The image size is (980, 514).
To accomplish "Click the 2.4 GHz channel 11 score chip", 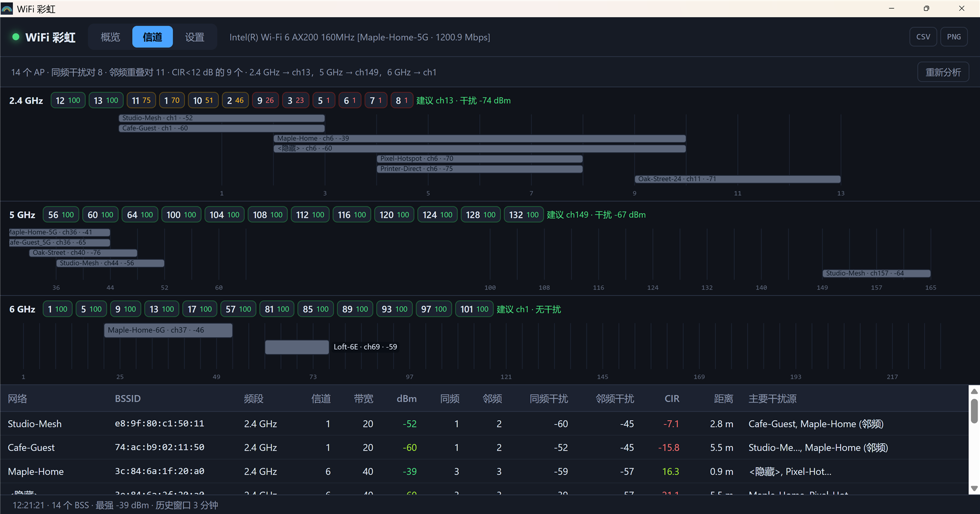I will click(x=141, y=100).
